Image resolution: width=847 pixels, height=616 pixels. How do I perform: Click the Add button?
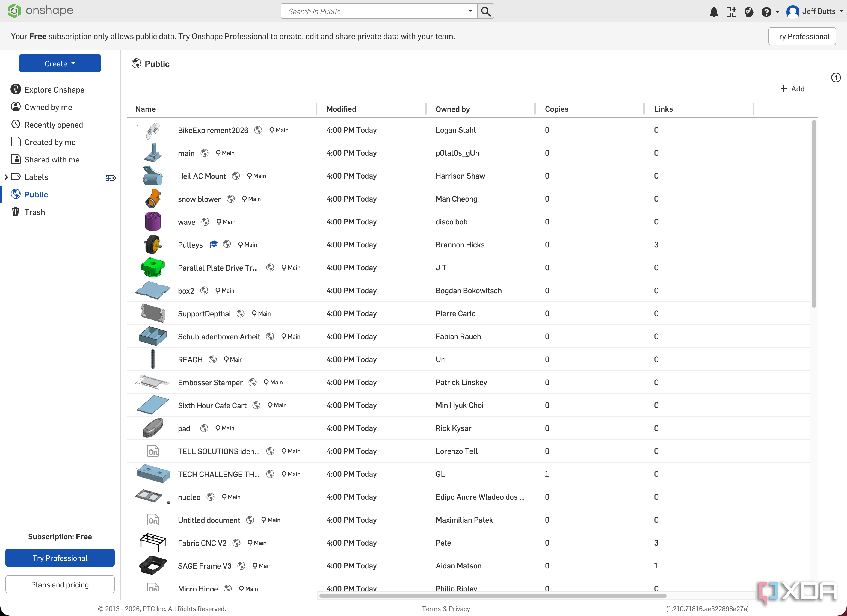tap(792, 88)
